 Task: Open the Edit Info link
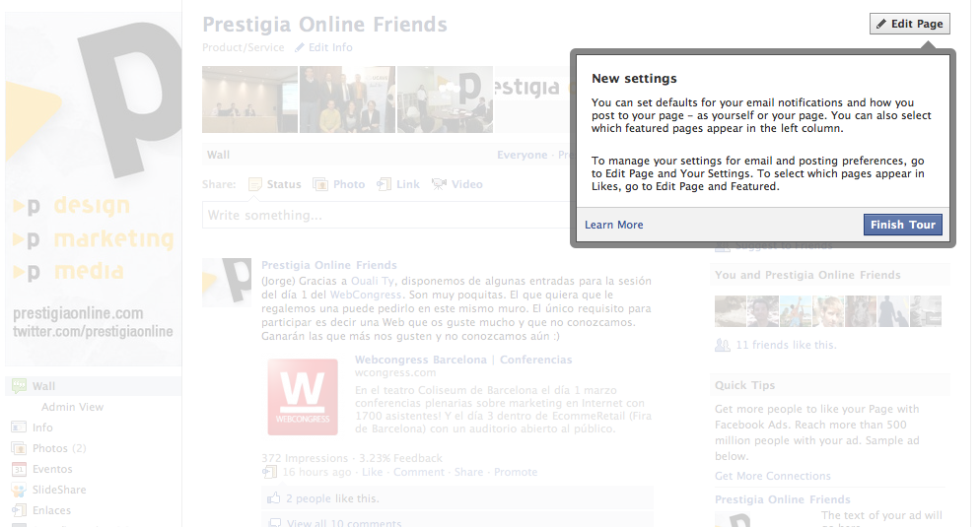tap(330, 47)
